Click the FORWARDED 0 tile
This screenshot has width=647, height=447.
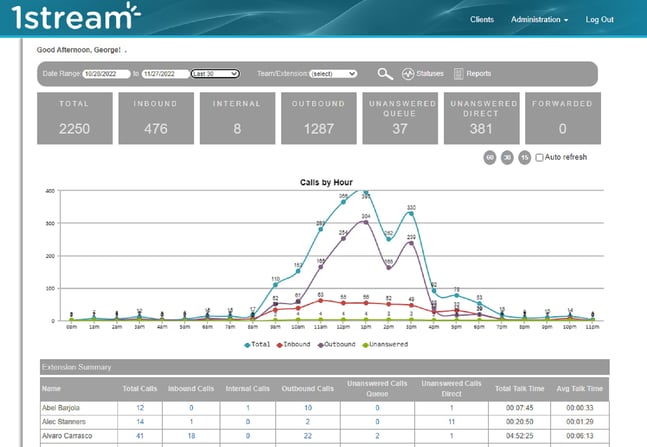click(563, 118)
